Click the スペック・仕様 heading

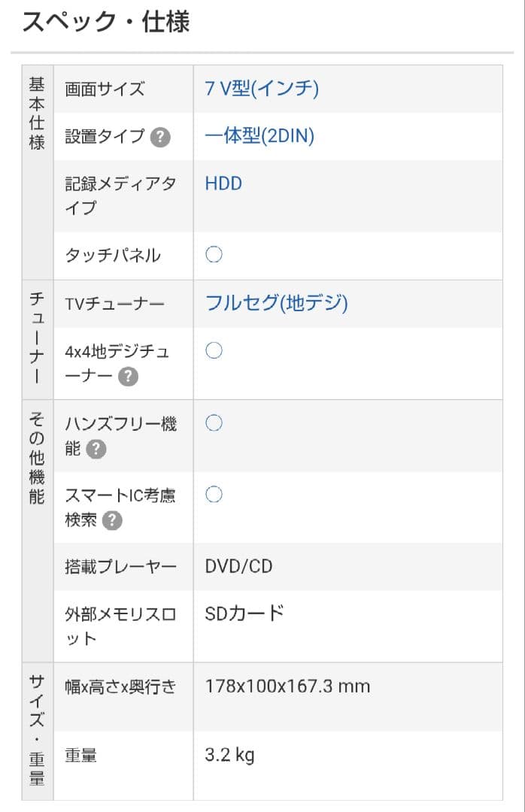[x=105, y=22]
